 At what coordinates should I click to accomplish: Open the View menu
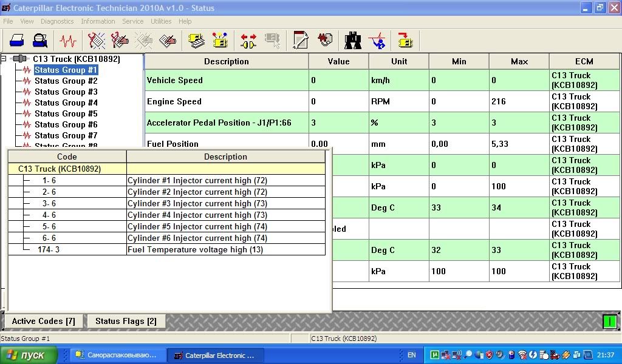point(27,21)
